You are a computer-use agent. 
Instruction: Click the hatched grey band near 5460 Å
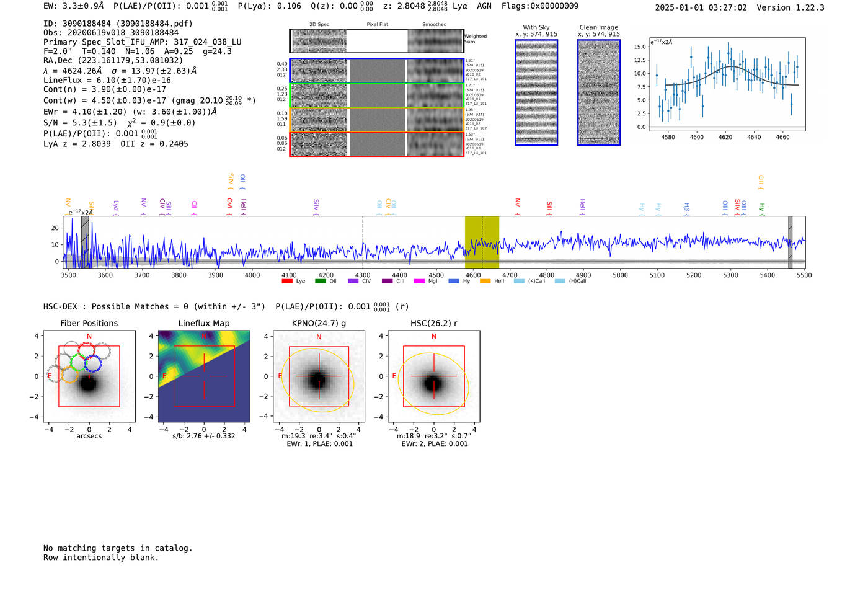[x=790, y=242]
